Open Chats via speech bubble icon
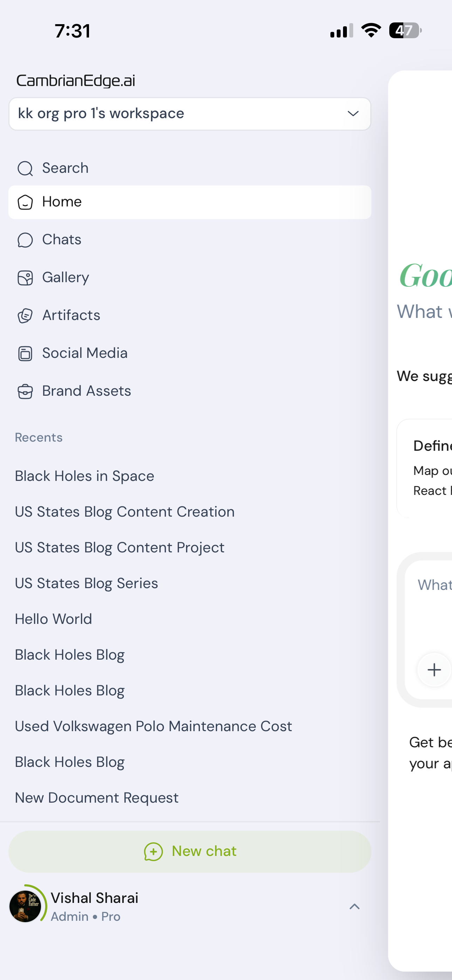 25,240
